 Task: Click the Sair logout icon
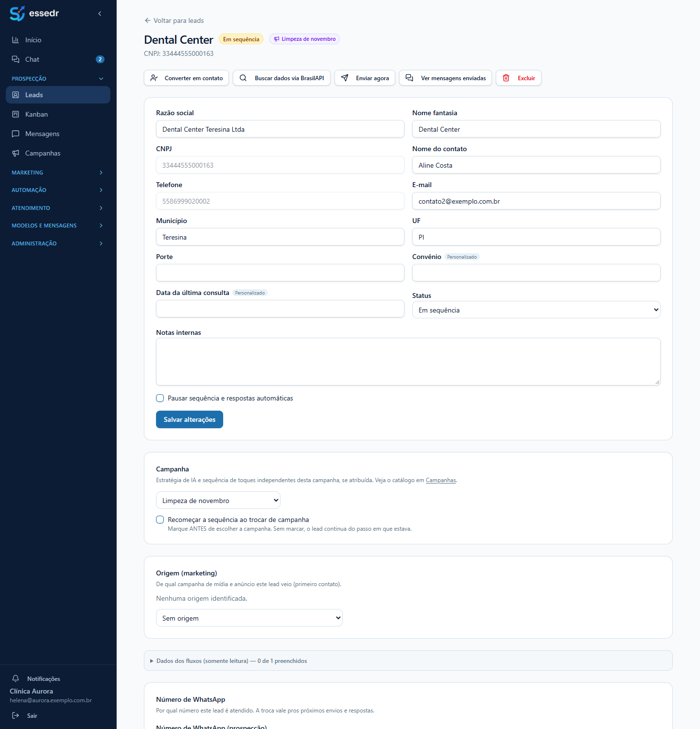tap(16, 715)
